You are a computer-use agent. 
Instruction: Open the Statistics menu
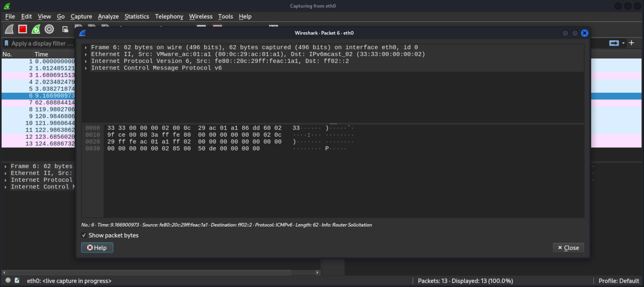click(x=137, y=16)
